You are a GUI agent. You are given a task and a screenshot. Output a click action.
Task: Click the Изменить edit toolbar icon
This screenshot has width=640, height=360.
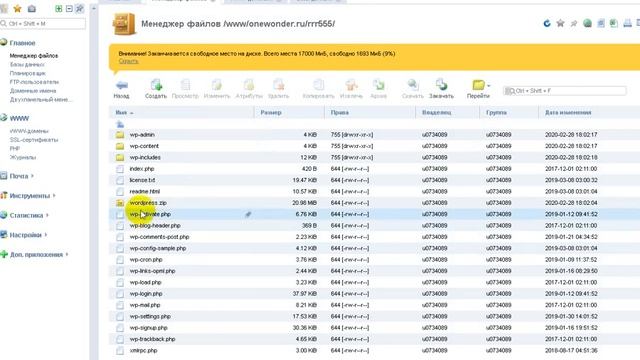217,85
